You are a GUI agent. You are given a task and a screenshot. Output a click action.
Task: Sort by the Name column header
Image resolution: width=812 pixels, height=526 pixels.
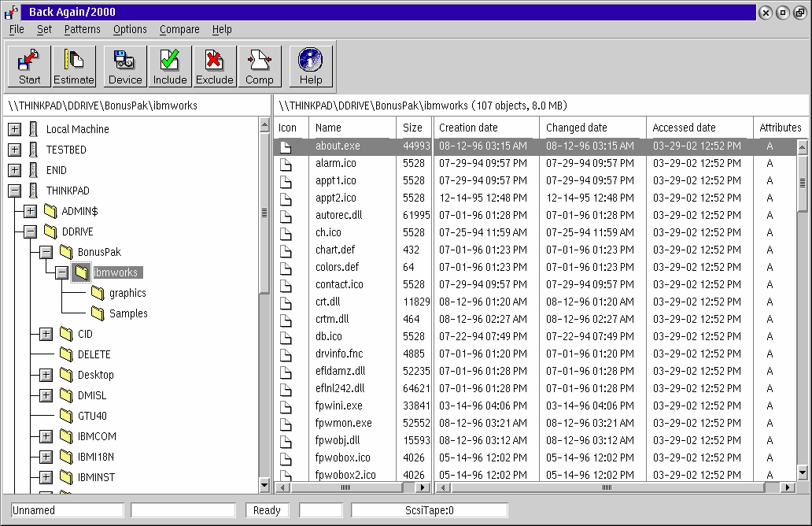(x=352, y=128)
